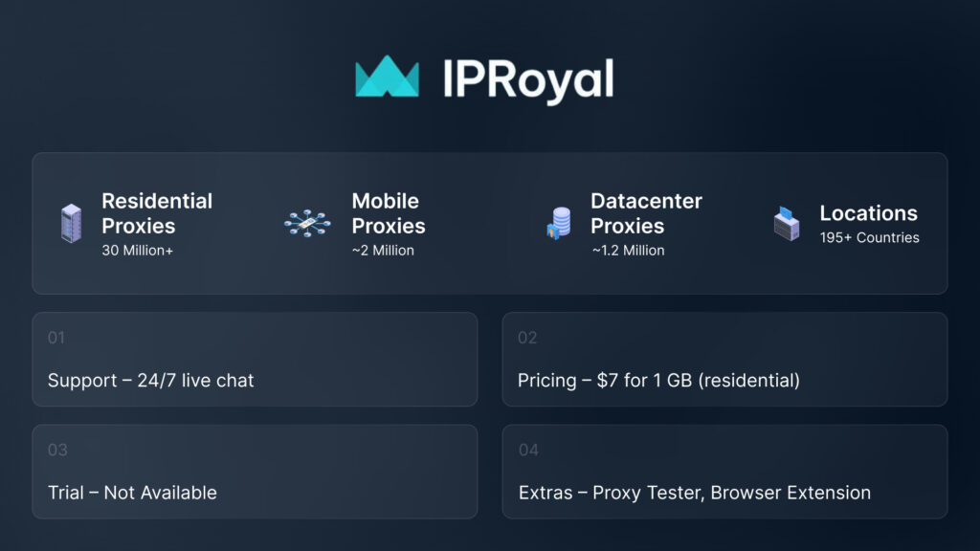The height and width of the screenshot is (551, 980).
Task: Click the Mobile Proxies network icon
Action: point(307,223)
